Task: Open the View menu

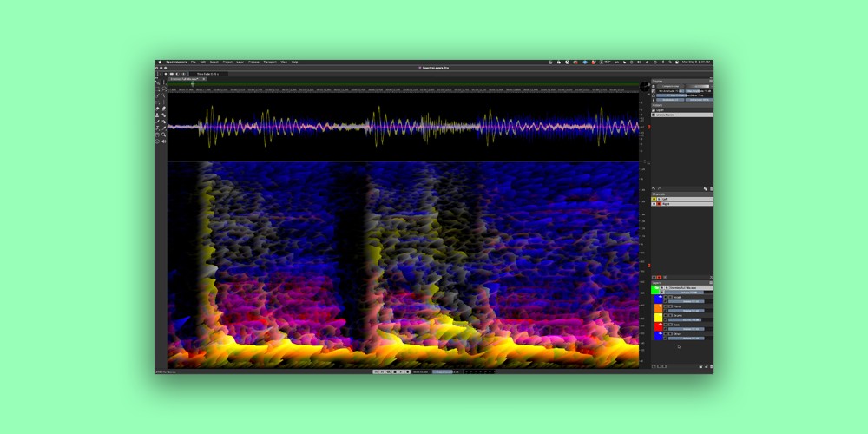Action: [x=284, y=62]
